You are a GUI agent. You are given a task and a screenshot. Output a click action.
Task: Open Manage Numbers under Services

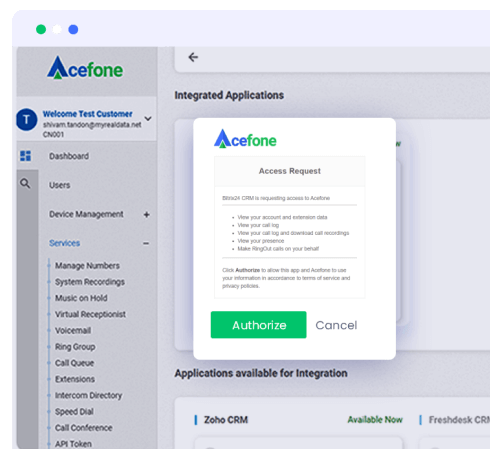point(87,266)
